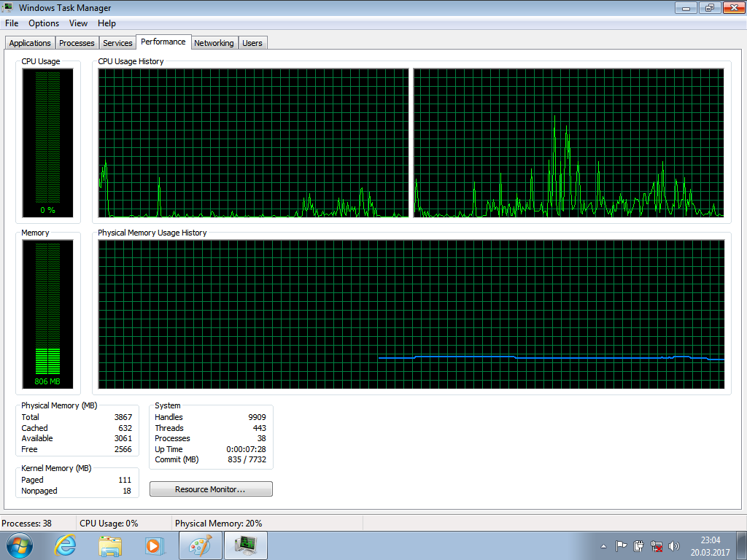Switch to the Applications tab

point(29,43)
